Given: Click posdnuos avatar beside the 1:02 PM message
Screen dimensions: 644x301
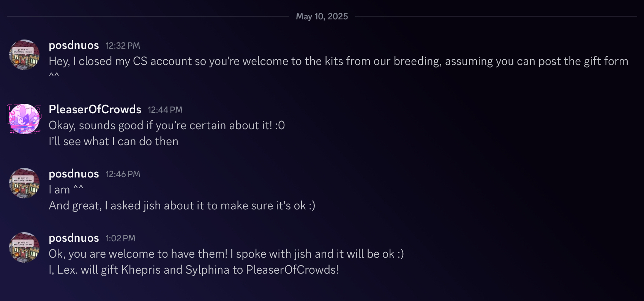Looking at the screenshot, I should 24,247.
